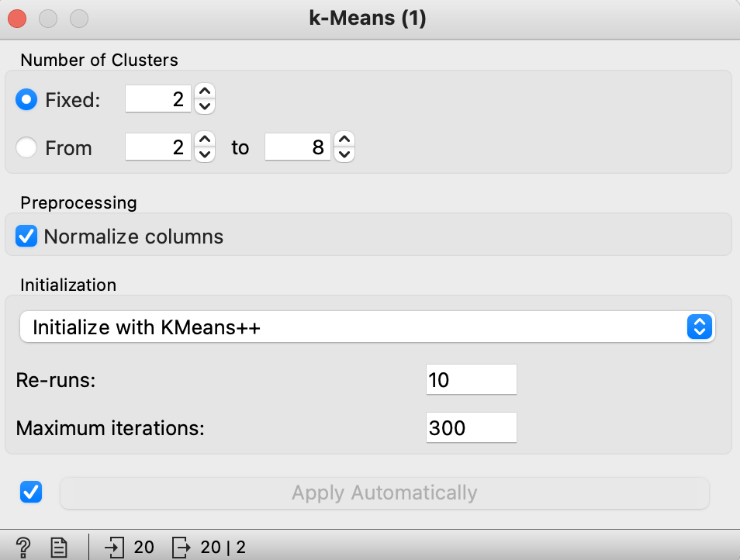The width and height of the screenshot is (740, 560).
Task: Click the Re-runs input field
Action: [472, 379]
